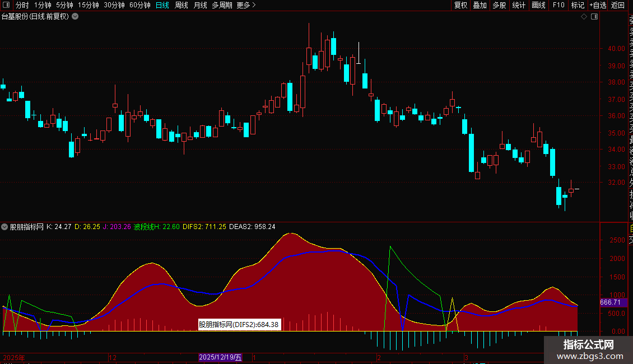The image size is (633, 364).
Task: Add stock with +自选 button
Action: (597, 5)
